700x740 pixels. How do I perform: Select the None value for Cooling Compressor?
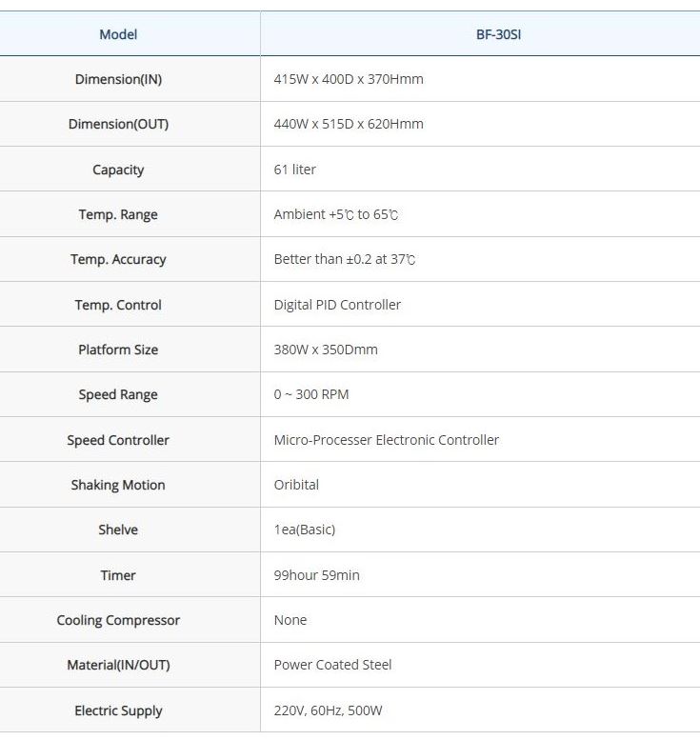[290, 620]
